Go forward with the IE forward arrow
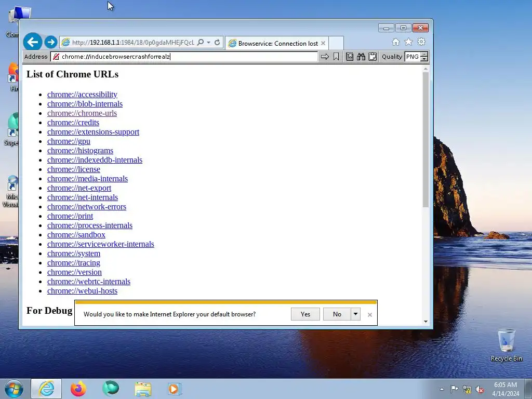Image resolution: width=532 pixels, height=399 pixels. click(x=51, y=42)
